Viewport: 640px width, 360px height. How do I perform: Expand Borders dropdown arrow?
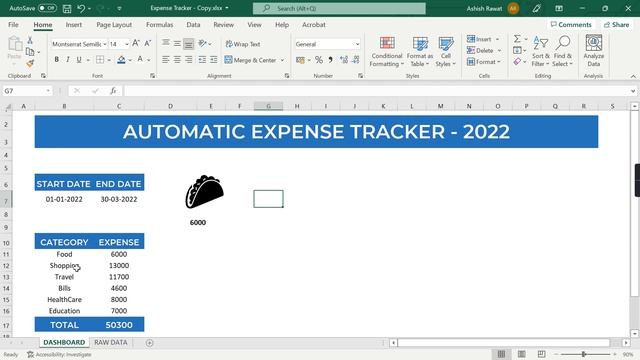(x=109, y=60)
